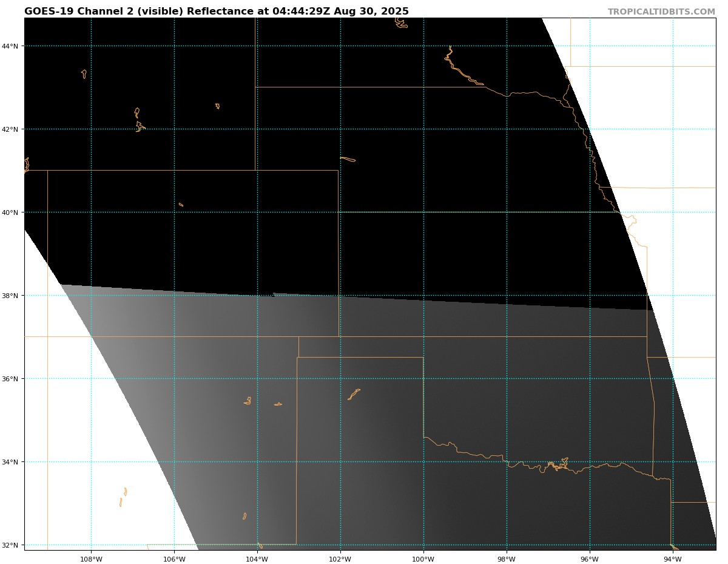Click the 100°W longitude label
This screenshot has height=564, width=728.
coord(423,559)
